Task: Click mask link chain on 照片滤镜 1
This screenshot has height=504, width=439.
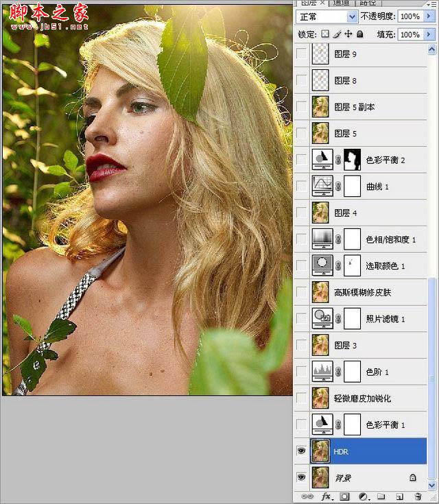Action: 338,319
